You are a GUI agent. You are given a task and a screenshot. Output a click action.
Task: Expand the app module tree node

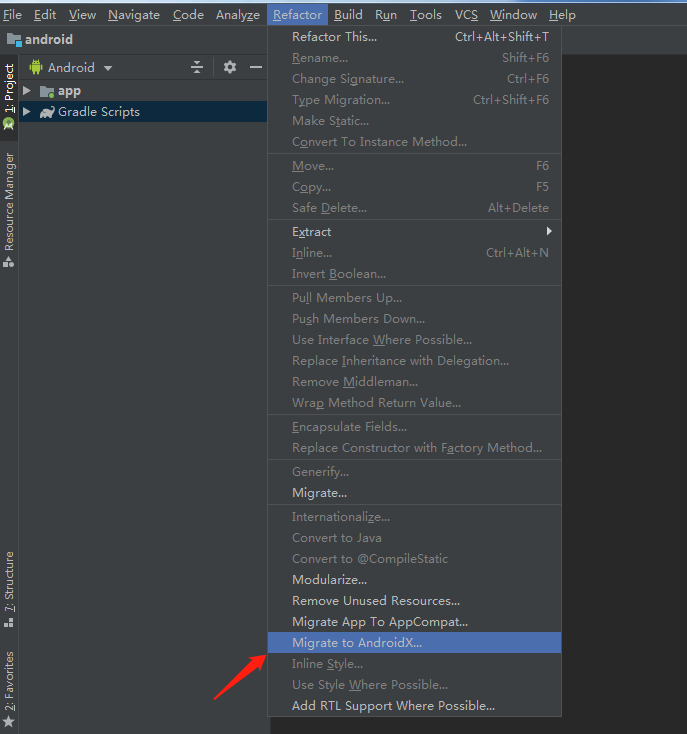click(27, 91)
